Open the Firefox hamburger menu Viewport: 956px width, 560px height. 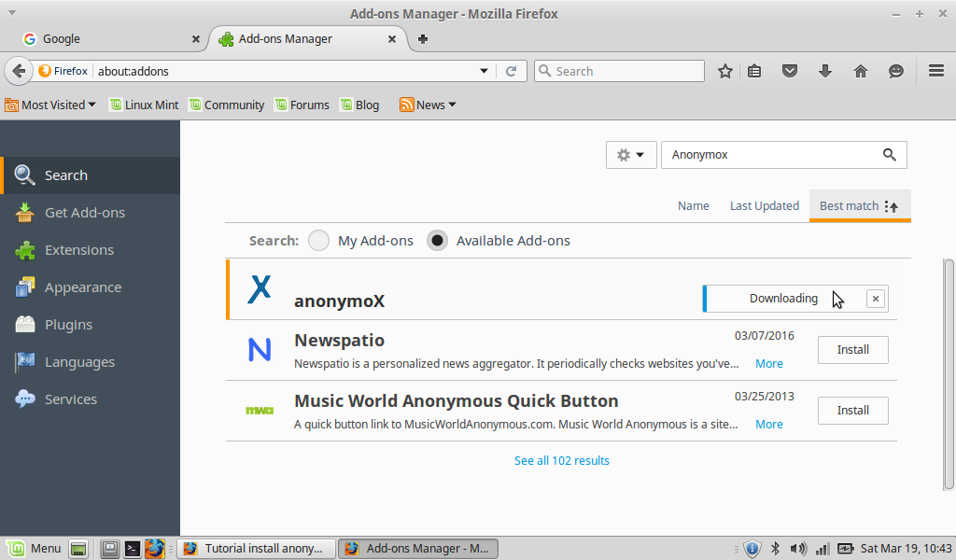(x=936, y=71)
